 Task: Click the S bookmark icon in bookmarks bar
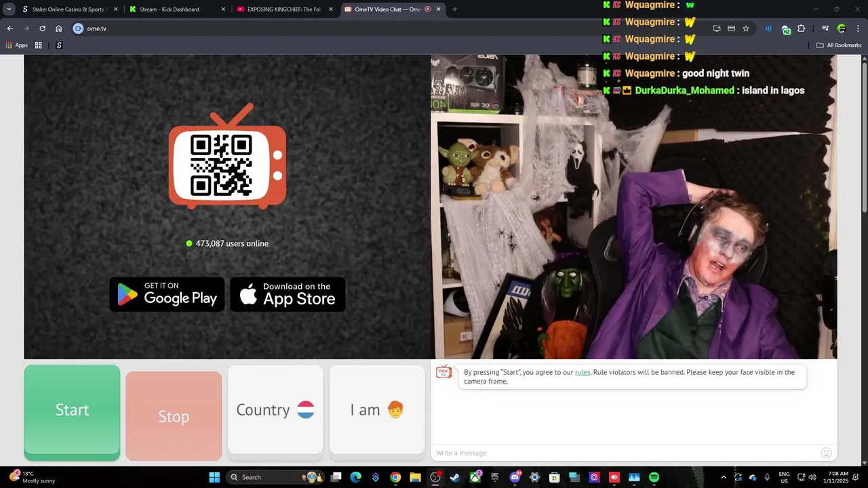tap(59, 45)
